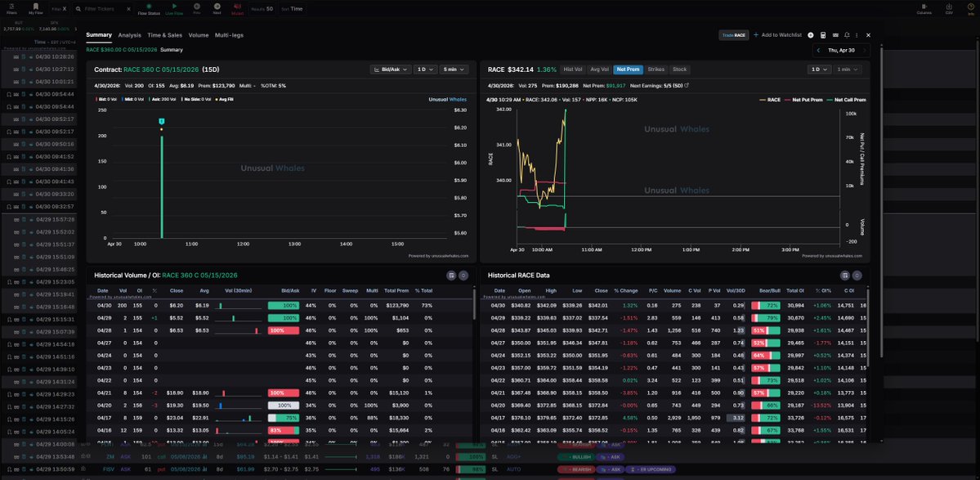
Task: Click circle icon in Historical RACE Data header
Action: (857, 275)
